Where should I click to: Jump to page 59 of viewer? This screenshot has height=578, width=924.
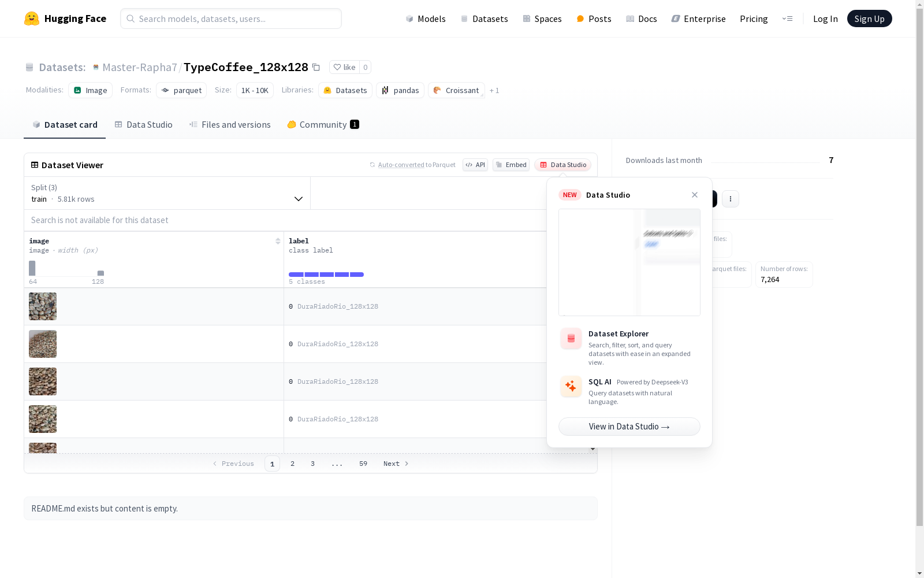pyautogui.click(x=363, y=464)
